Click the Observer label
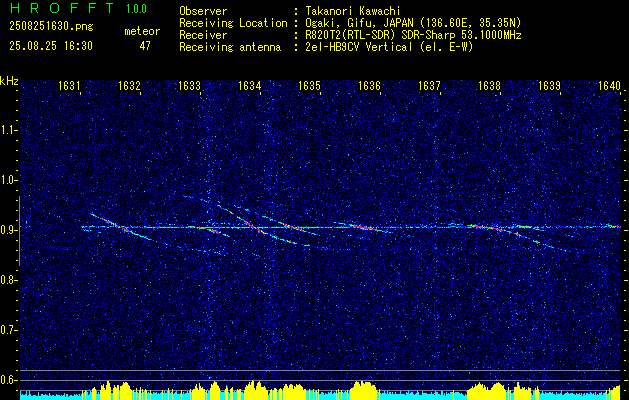The height and width of the screenshot is (400, 629). [x=203, y=11]
